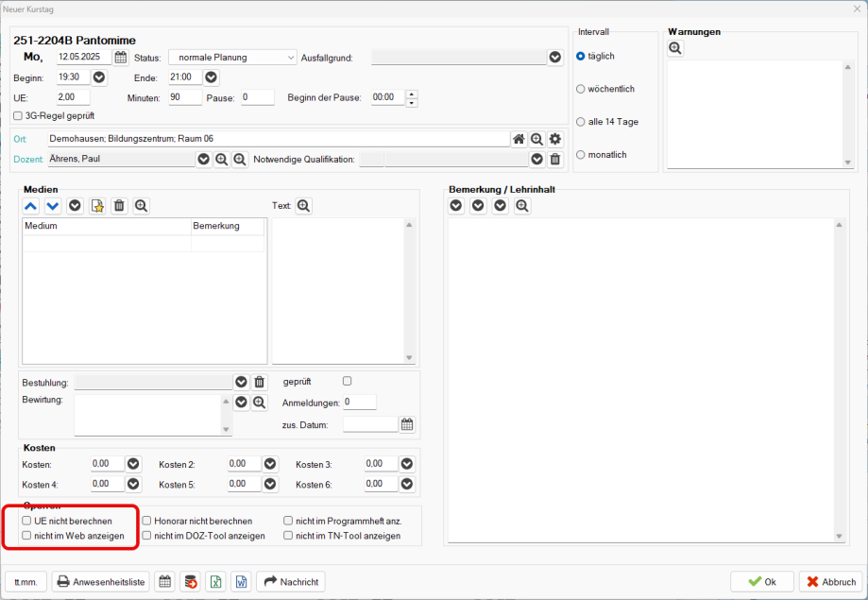Viewport: 868px width, 600px height.
Task: Open the Bestuhlung dropdown arrow
Action: pyautogui.click(x=242, y=383)
